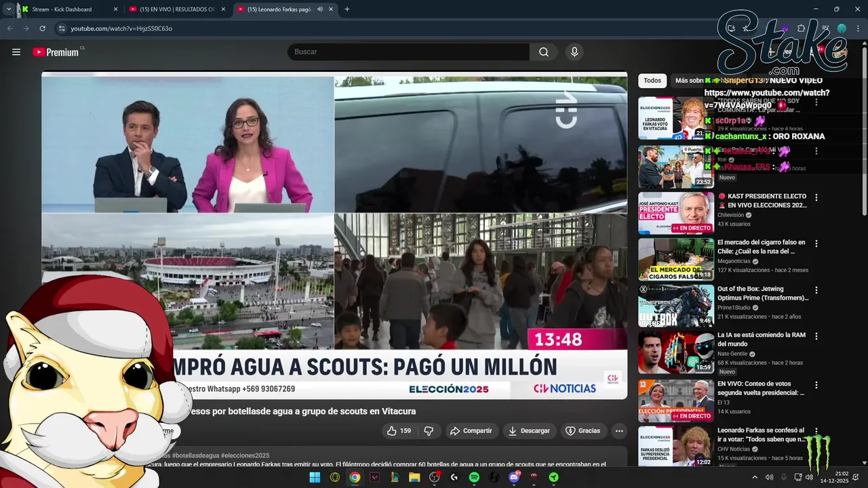Viewport: 868px width, 488px height.
Task: Close the Leonardo Farkas tab
Action: pos(330,9)
